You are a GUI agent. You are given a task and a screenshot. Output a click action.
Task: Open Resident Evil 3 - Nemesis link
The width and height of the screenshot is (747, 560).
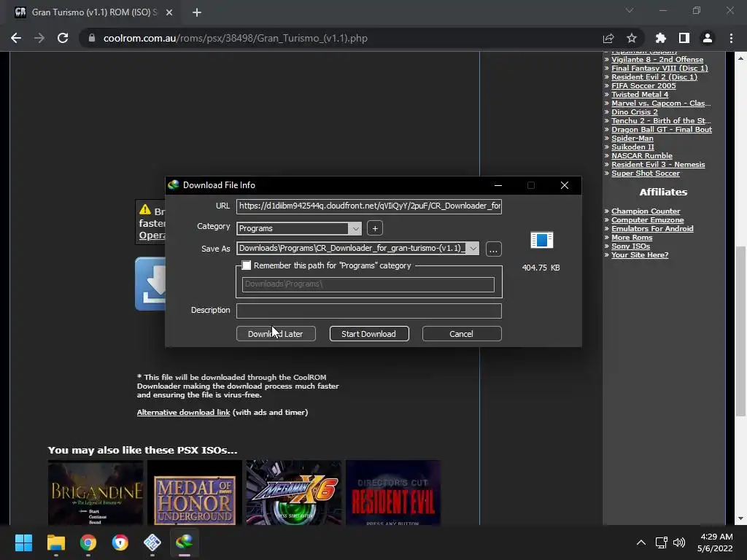[658, 164]
